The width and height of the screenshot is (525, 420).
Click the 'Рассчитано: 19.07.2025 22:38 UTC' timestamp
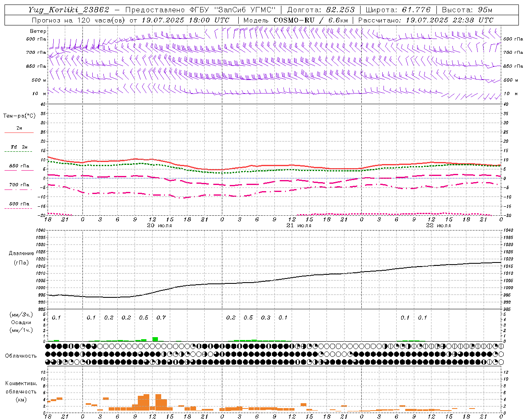coord(426,20)
